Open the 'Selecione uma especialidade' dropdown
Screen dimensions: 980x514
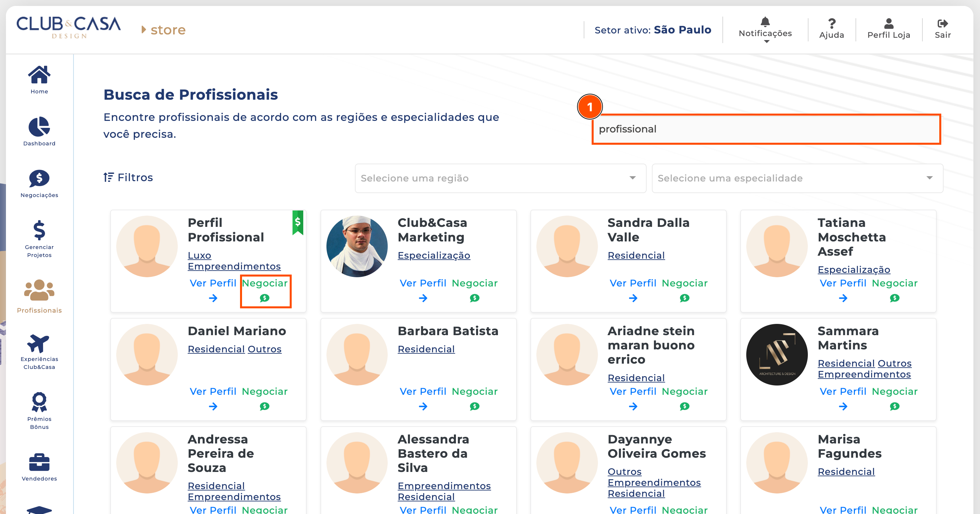pyautogui.click(x=797, y=178)
